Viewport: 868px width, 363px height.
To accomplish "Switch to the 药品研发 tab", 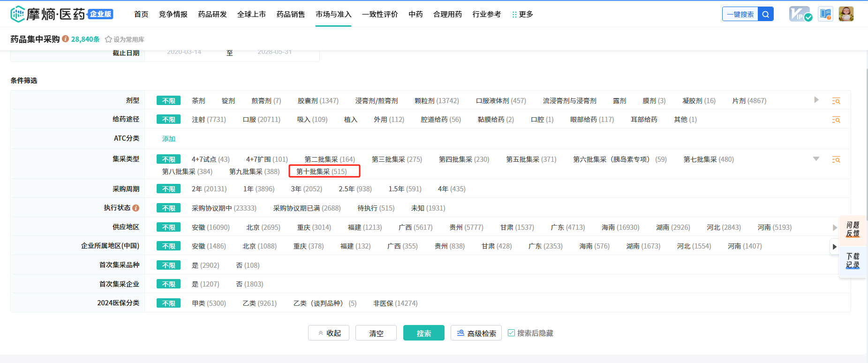I will 212,14.
